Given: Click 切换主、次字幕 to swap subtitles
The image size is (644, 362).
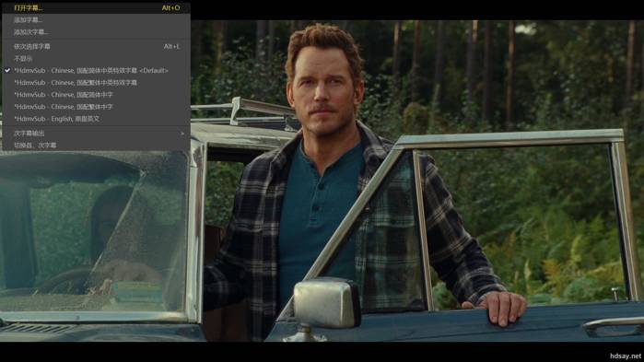Looking at the screenshot, I should 96,145.
